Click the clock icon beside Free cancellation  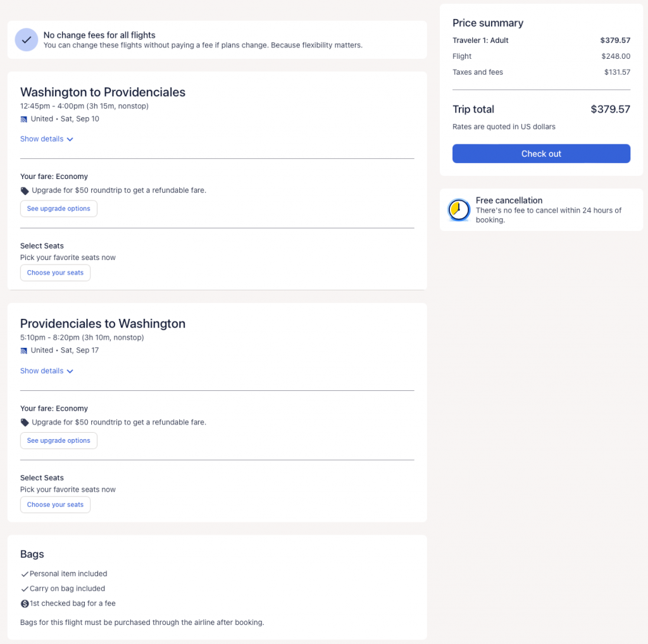[458, 210]
